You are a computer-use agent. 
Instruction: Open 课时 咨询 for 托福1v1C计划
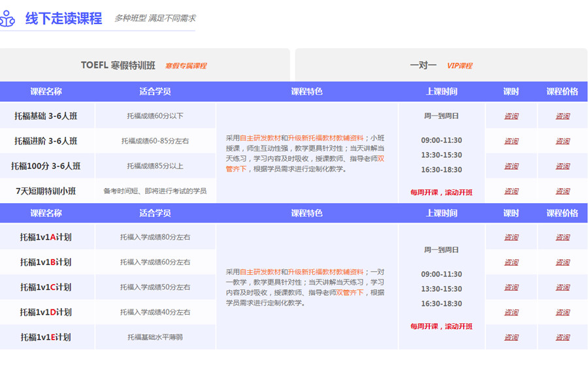tap(511, 287)
